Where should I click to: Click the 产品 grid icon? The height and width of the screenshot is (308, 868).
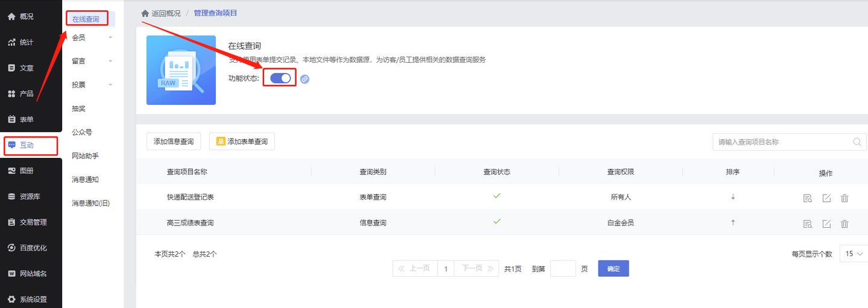(x=11, y=94)
